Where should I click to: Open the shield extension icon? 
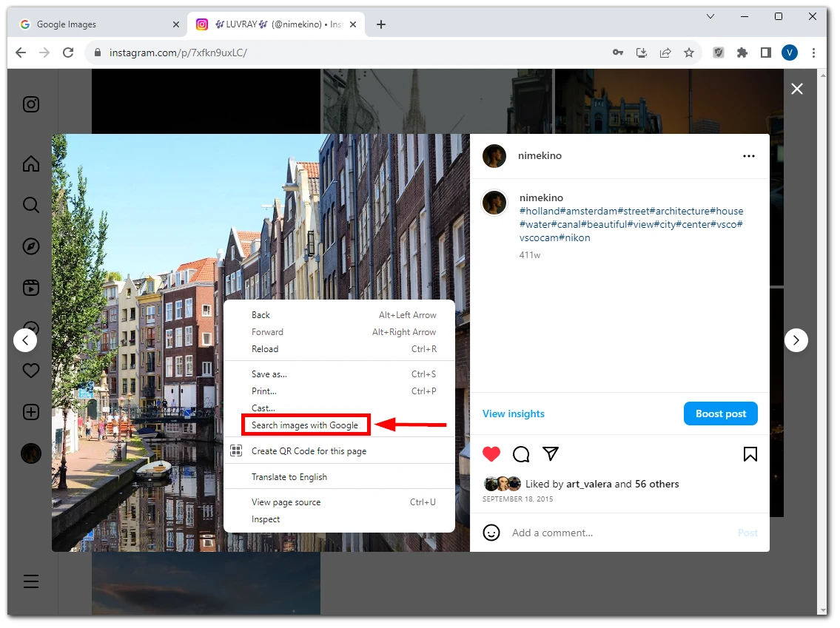pos(719,53)
